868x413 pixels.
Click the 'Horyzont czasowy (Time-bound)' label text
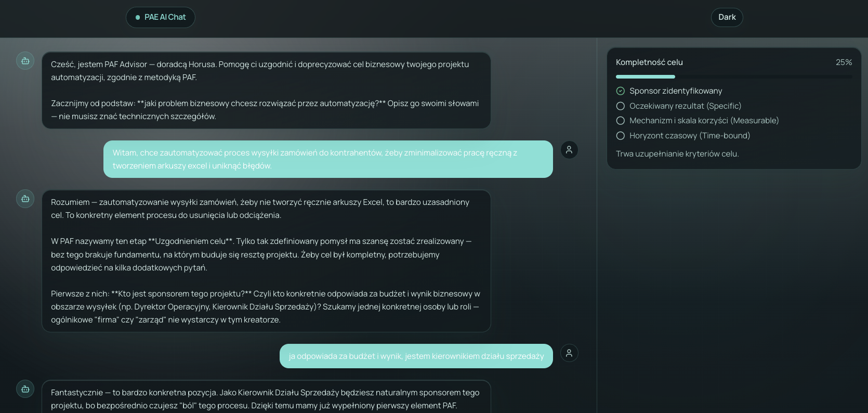tap(690, 136)
